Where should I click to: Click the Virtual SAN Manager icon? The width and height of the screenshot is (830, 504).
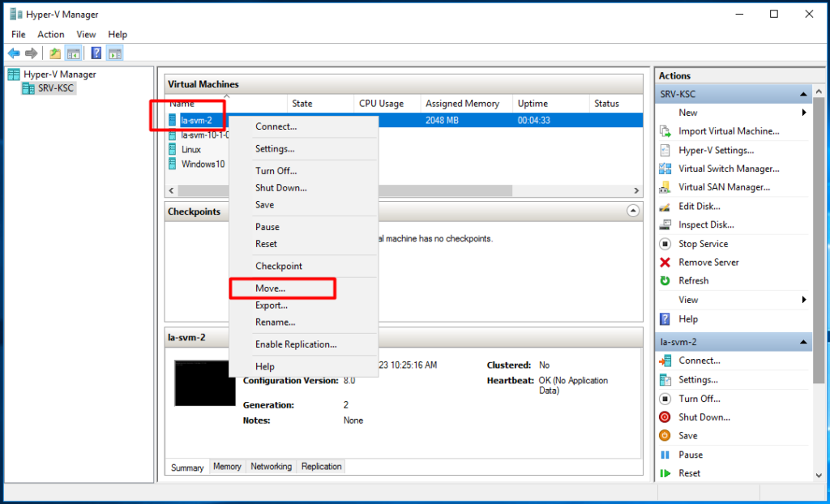(665, 187)
